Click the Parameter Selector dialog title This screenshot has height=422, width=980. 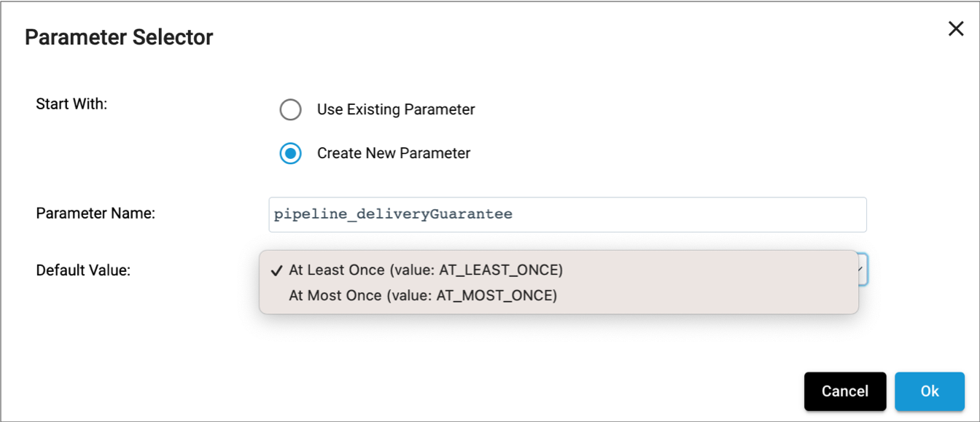[x=119, y=36]
